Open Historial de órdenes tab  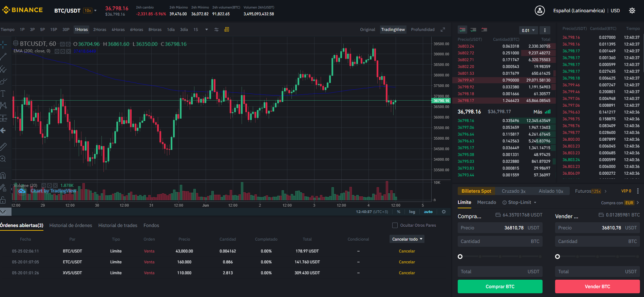[x=71, y=225]
